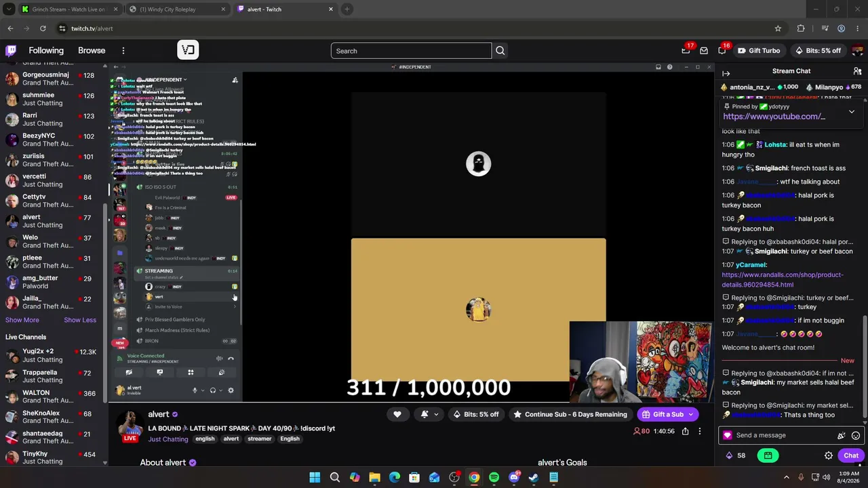868x488 pixels.
Task: Open the user avatar menu
Action: point(858,51)
